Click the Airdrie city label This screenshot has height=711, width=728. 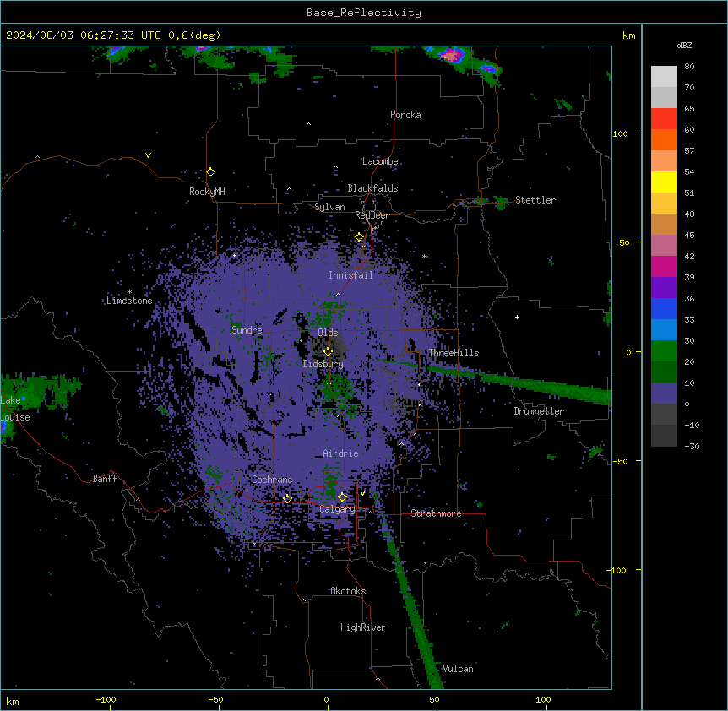pyautogui.click(x=341, y=453)
